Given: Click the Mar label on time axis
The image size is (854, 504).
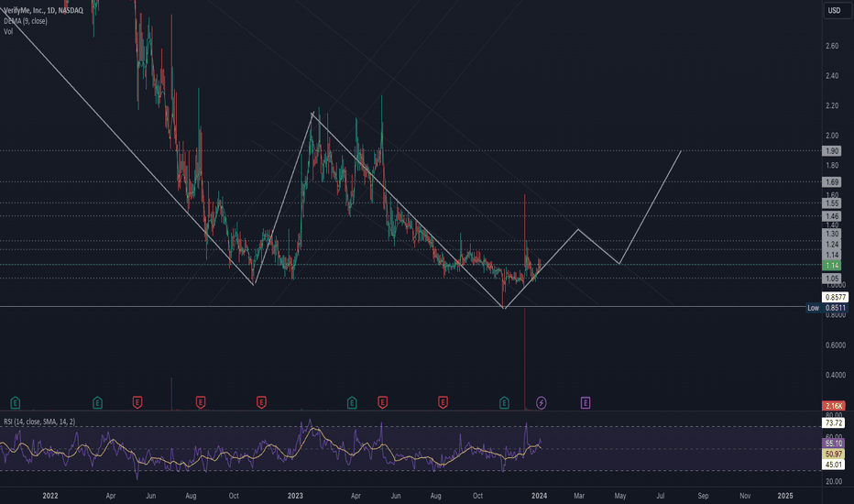Looking at the screenshot, I should (x=579, y=496).
